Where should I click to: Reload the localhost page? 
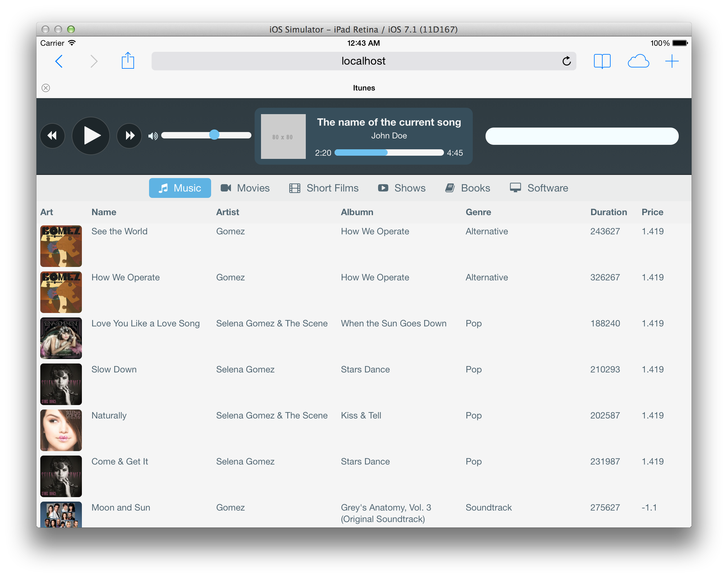click(566, 61)
